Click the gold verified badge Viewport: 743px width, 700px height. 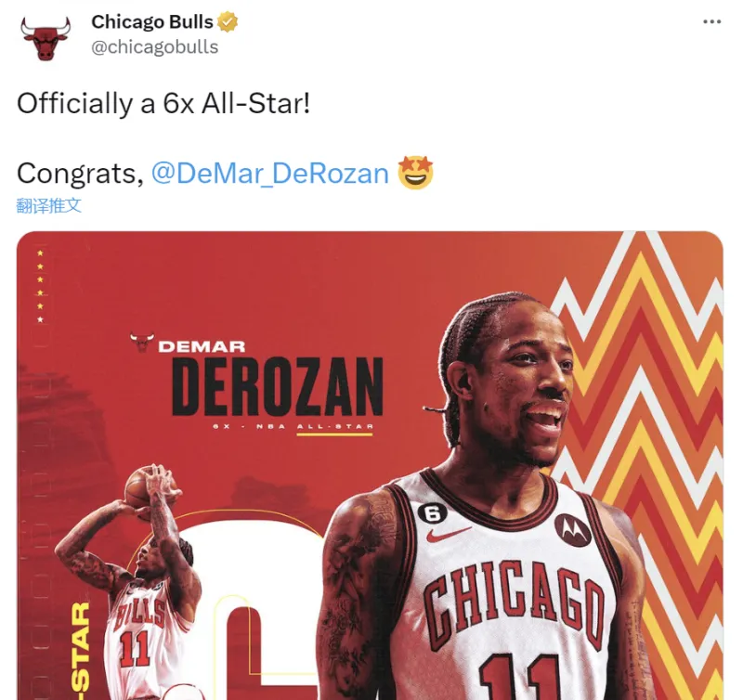click(228, 22)
